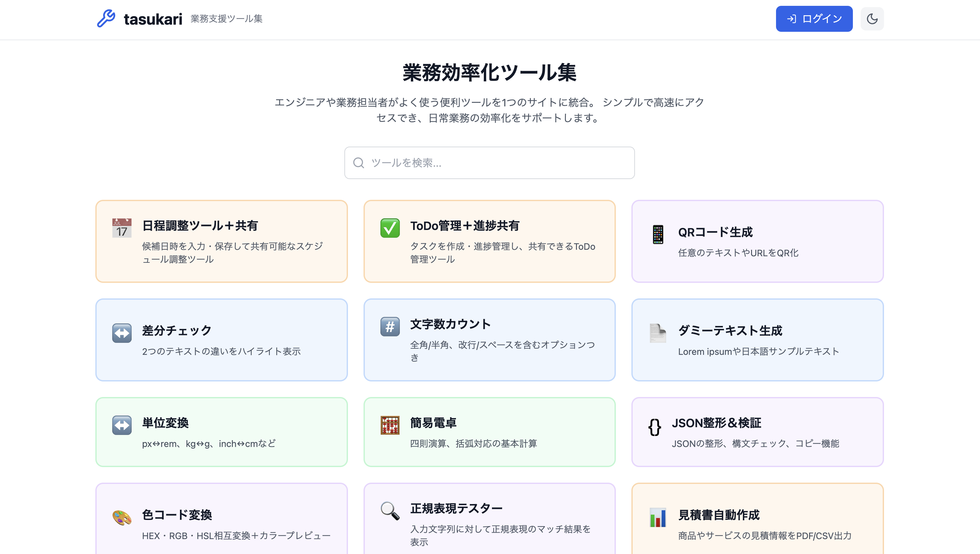Image resolution: width=980 pixels, height=554 pixels.
Task: Click the document icon for ダミーテキスト生成
Action: (x=658, y=333)
